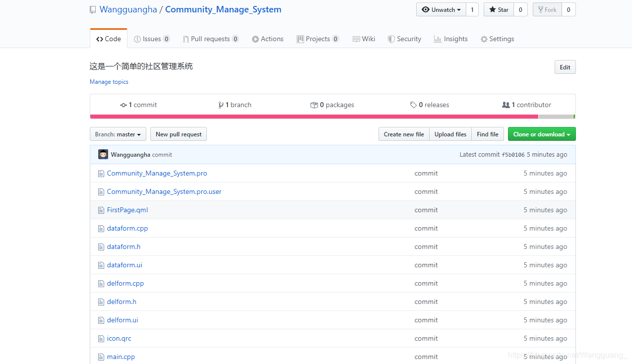Click the file icon beside dataform.h
This screenshot has height=364, width=632.
click(x=101, y=247)
